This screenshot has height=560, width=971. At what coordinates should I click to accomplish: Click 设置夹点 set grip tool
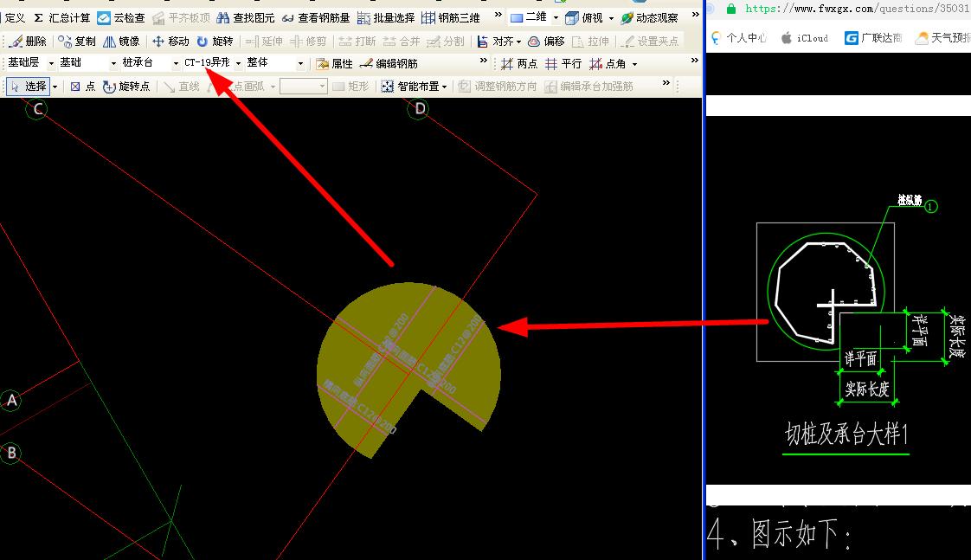point(651,41)
